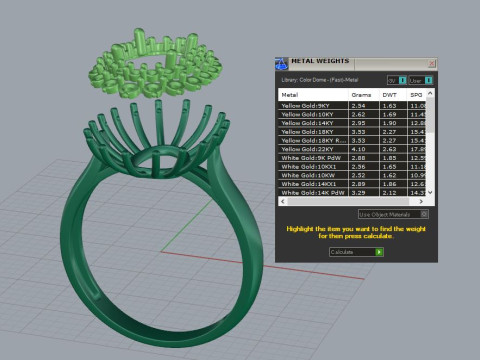Select the White Gold:10KW row

[x=352, y=175]
